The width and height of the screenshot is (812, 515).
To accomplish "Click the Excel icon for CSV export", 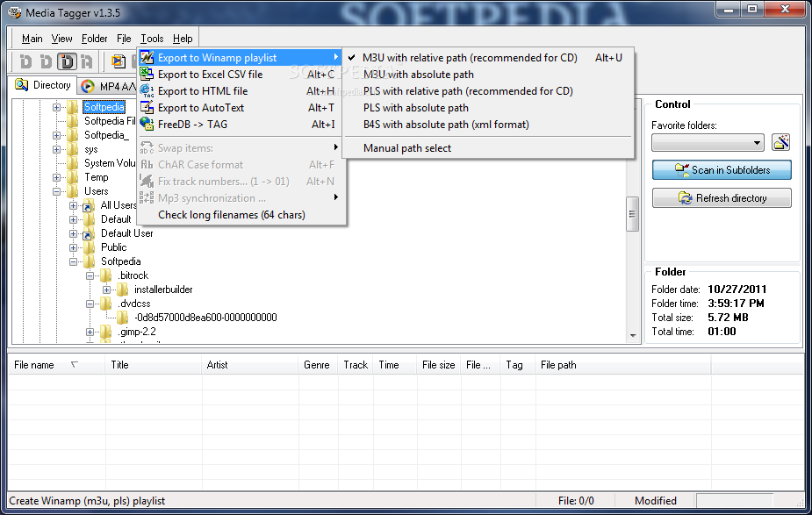I will pyautogui.click(x=147, y=74).
